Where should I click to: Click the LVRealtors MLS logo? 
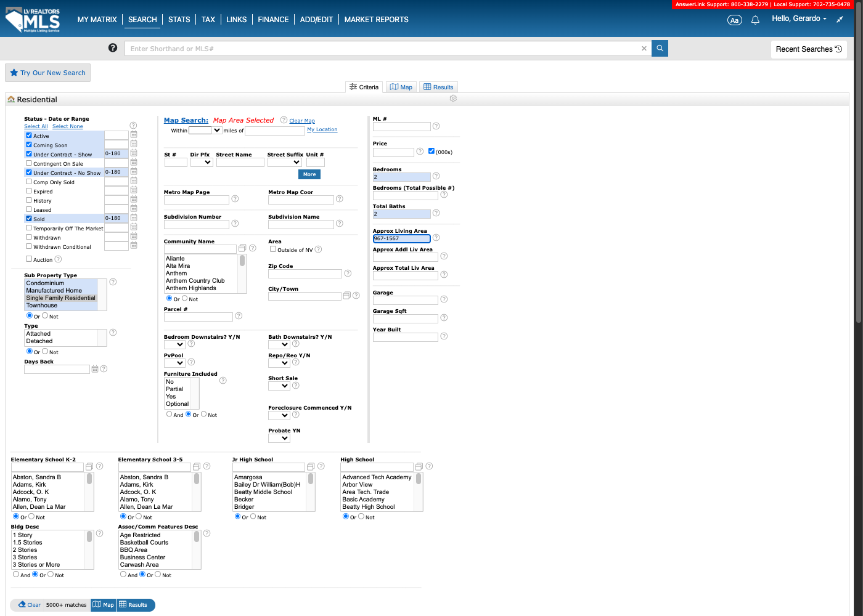[x=33, y=20]
